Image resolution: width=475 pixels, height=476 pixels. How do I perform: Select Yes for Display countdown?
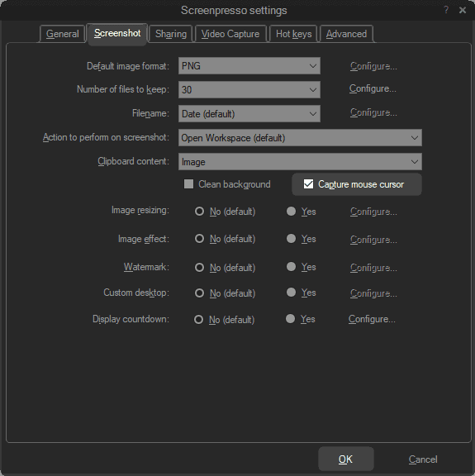[x=291, y=319]
